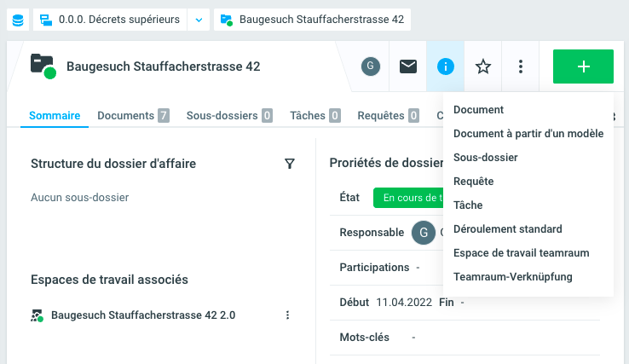Image resolution: width=629 pixels, height=364 pixels.
Task: Open the 0.0.0. Décrets supérieurs breadcrumb
Action: [109, 20]
